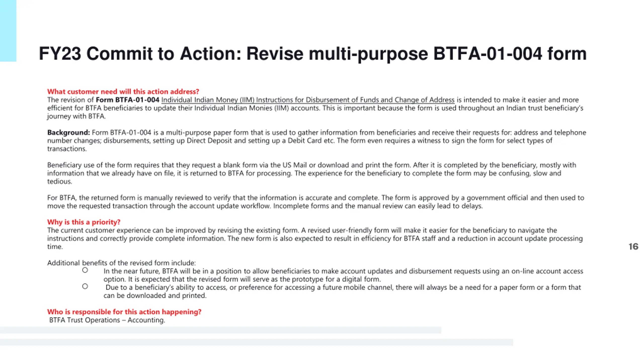The image size is (644, 362).
Task: Click the first hollow circle bullet marker
Action: [85, 270]
